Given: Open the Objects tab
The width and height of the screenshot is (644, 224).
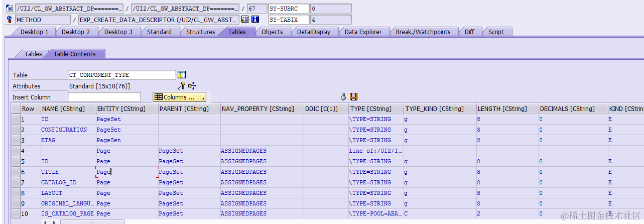Looking at the screenshot, I should pyautogui.click(x=272, y=32).
